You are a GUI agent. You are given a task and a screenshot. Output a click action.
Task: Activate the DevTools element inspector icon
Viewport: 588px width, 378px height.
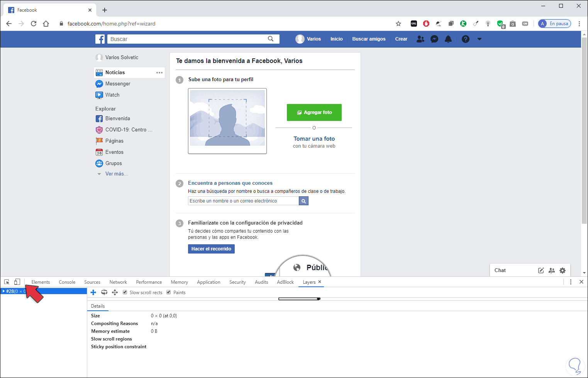click(x=7, y=282)
